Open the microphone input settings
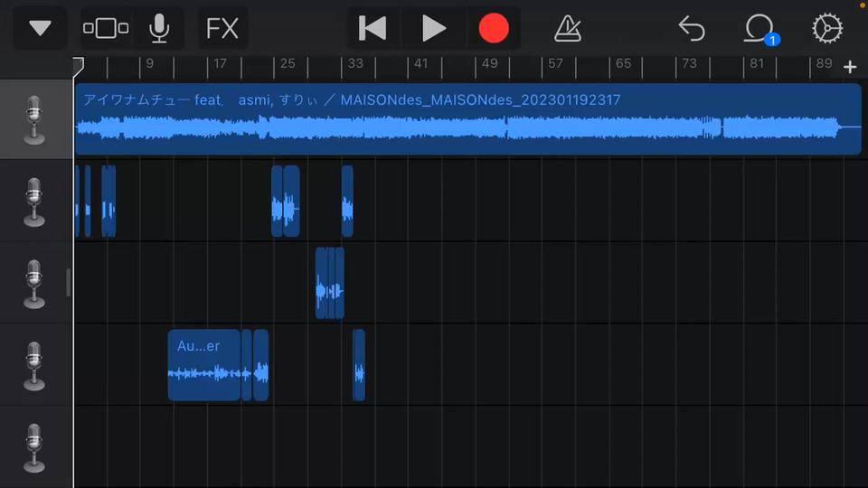Viewport: 868px width, 488px height. tap(159, 28)
